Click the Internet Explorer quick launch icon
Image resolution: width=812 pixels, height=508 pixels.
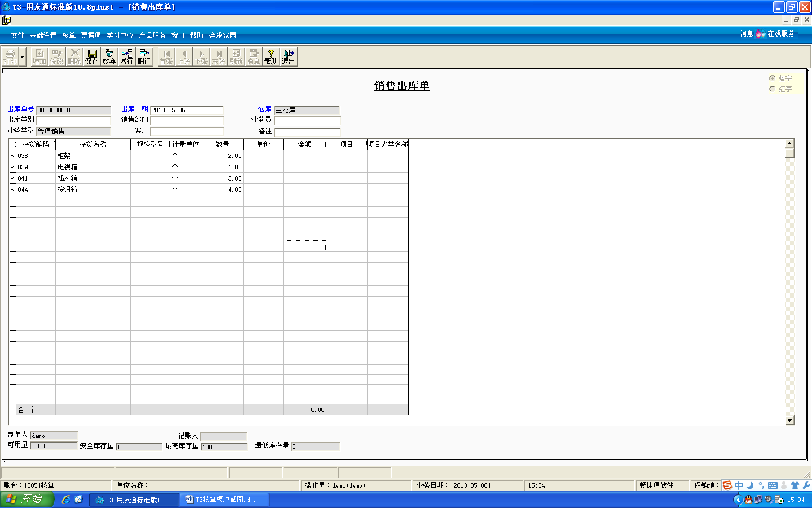(66, 499)
